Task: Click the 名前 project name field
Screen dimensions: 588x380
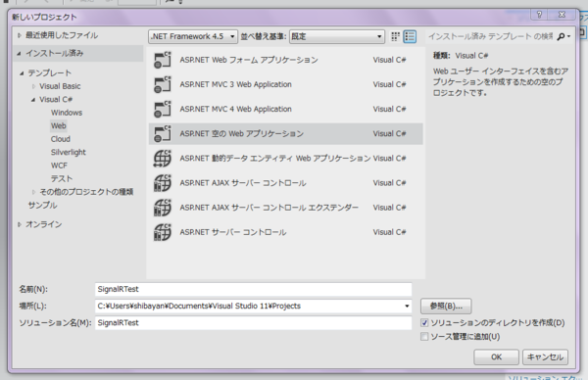Action: [253, 289]
